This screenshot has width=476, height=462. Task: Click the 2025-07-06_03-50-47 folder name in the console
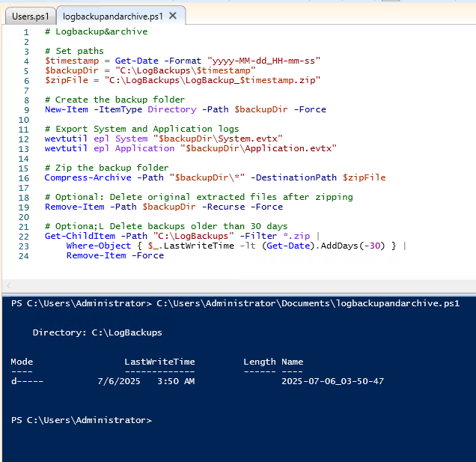[x=332, y=381]
